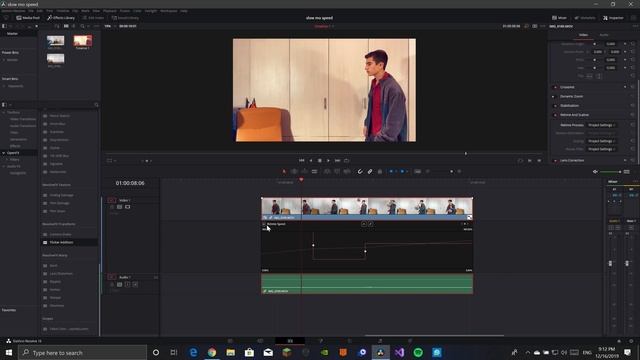Open the Media Pool panel

pos(28,18)
